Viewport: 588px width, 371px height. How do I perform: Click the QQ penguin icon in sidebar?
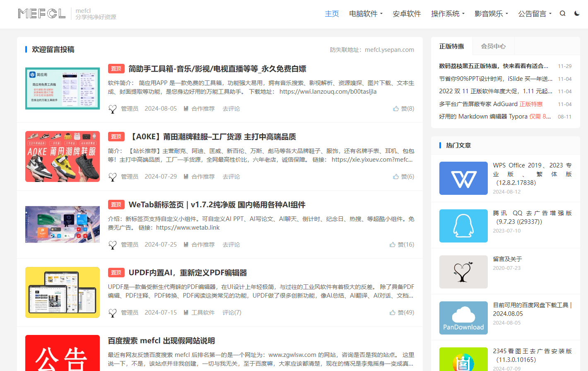click(x=463, y=226)
